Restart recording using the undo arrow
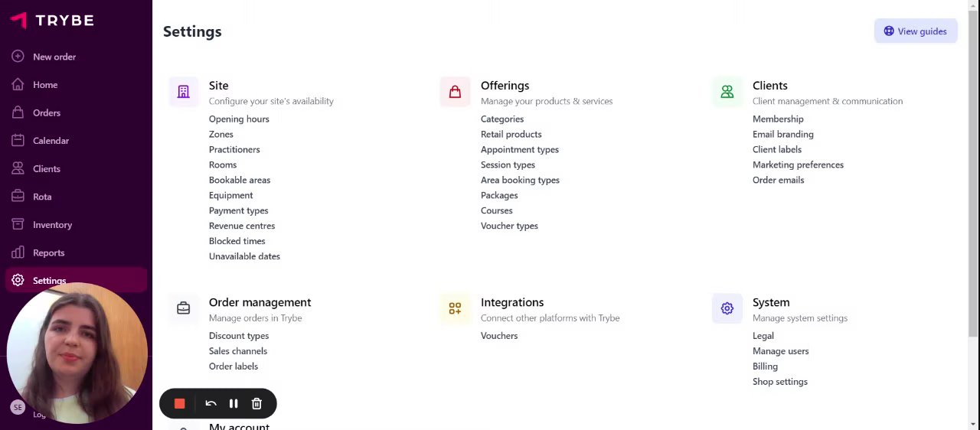The image size is (980, 430). pyautogui.click(x=211, y=404)
